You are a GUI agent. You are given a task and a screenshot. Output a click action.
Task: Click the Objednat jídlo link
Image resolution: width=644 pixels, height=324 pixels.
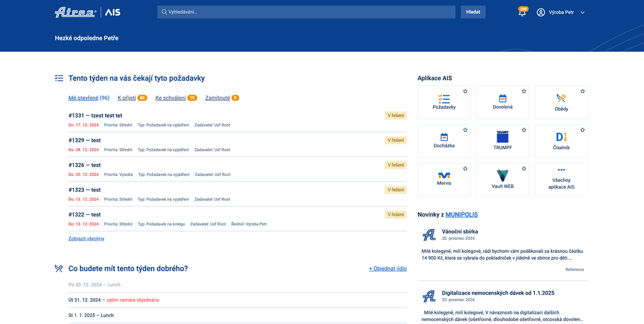coord(388,269)
